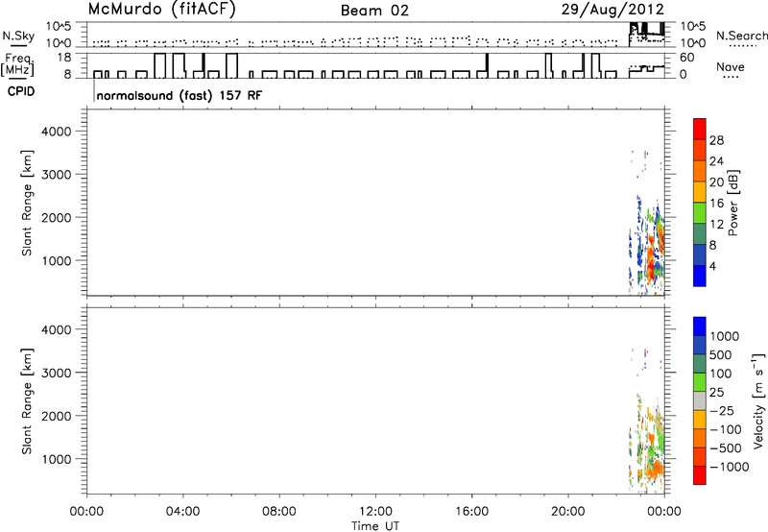The image size is (768, 532).
Task: Click the 'CPID' label
Action: (x=21, y=91)
